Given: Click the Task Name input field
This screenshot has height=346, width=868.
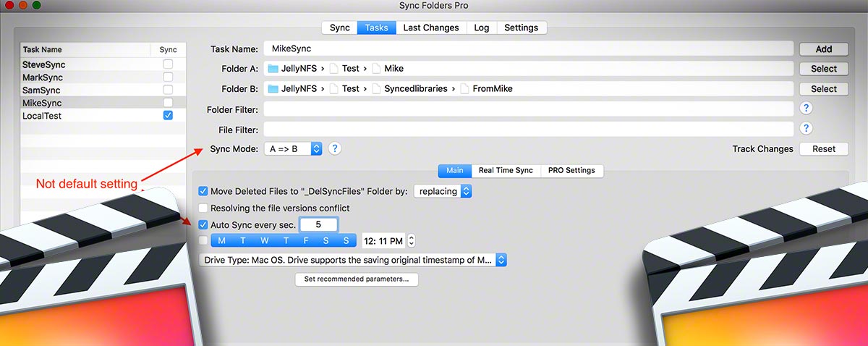Looking at the screenshot, I should (x=529, y=48).
